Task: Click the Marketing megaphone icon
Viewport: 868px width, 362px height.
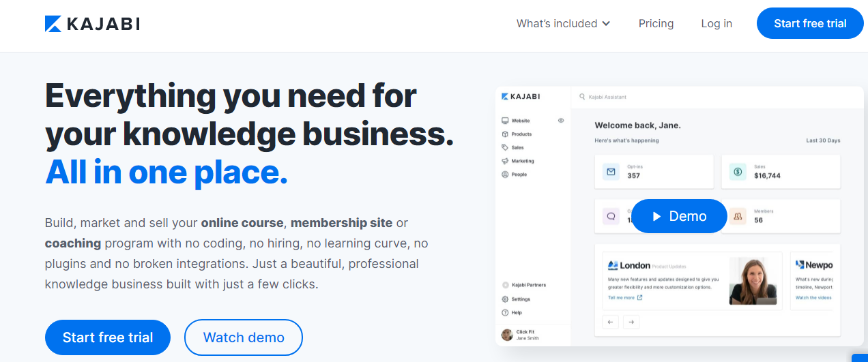Action: 505,161
